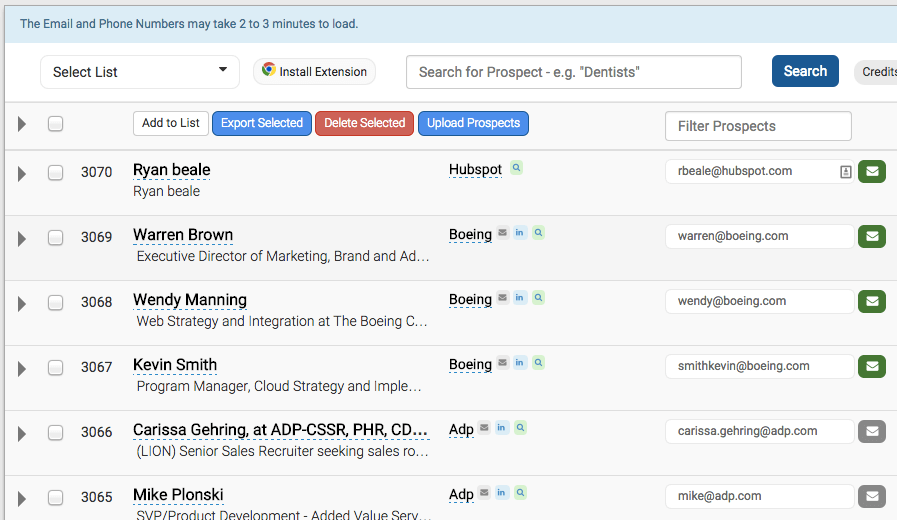Expand row 3068 Wendy Manning details
The image size is (897, 520).
(22, 303)
